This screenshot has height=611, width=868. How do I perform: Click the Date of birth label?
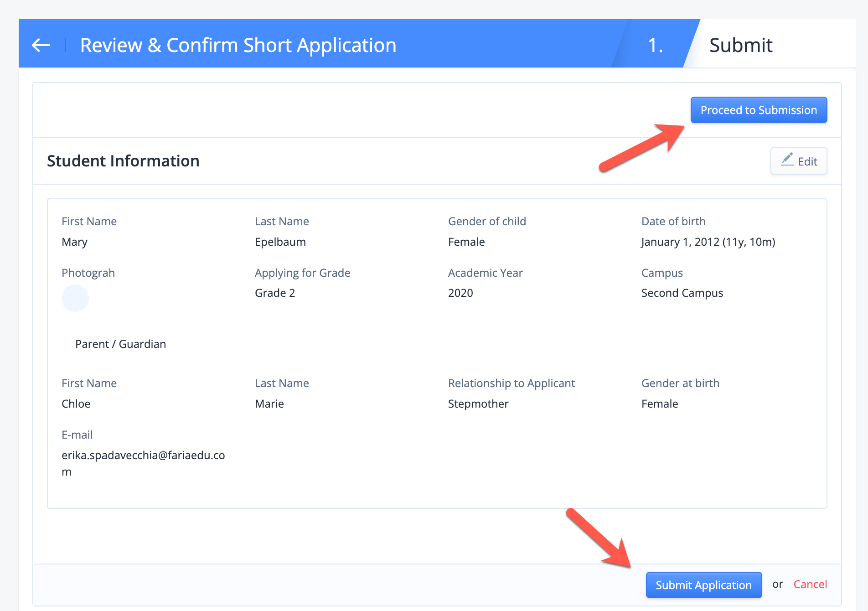tap(673, 221)
